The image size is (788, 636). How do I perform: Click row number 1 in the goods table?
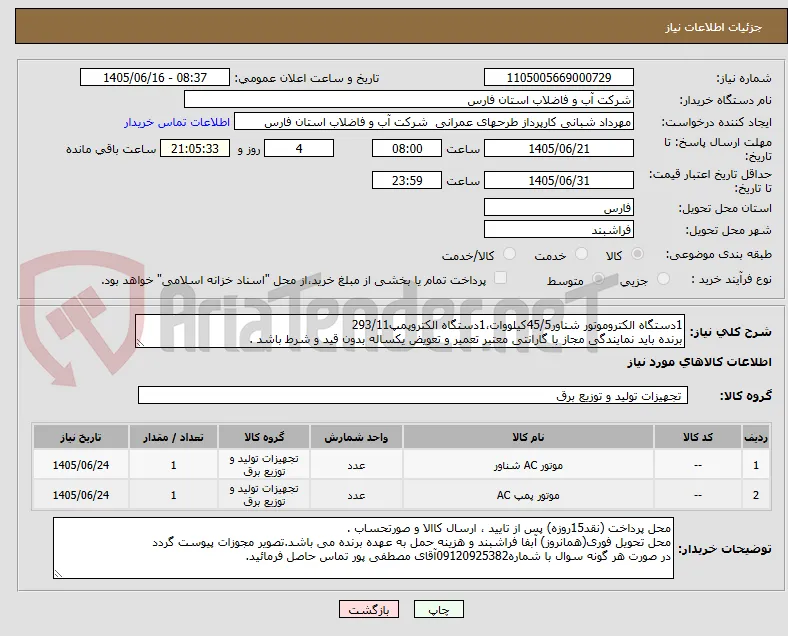point(755,465)
